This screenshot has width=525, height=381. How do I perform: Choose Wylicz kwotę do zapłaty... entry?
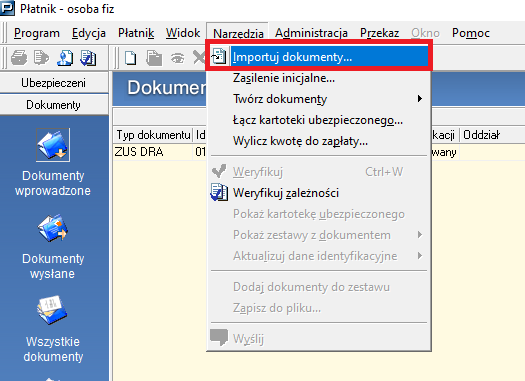319,141
